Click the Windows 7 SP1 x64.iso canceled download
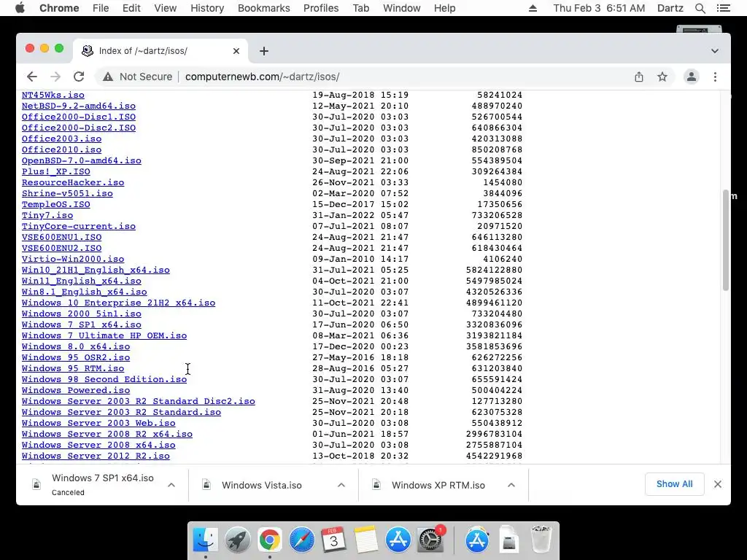Viewport: 747px width, 560px height. pos(102,485)
